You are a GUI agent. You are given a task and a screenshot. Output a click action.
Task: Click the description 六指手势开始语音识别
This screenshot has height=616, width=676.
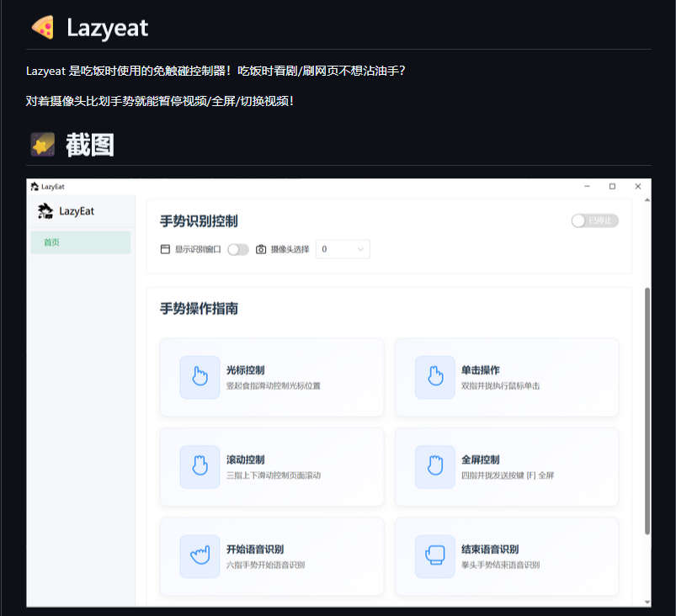coord(265,566)
